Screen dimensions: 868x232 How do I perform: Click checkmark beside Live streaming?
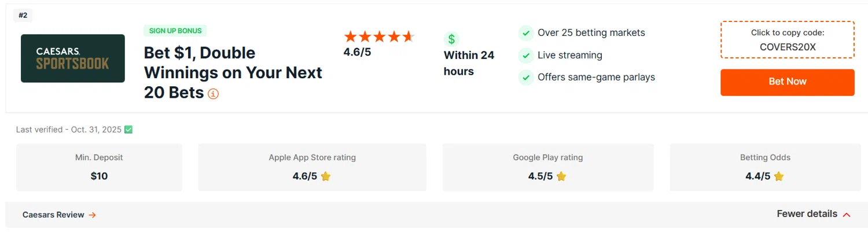click(x=525, y=55)
